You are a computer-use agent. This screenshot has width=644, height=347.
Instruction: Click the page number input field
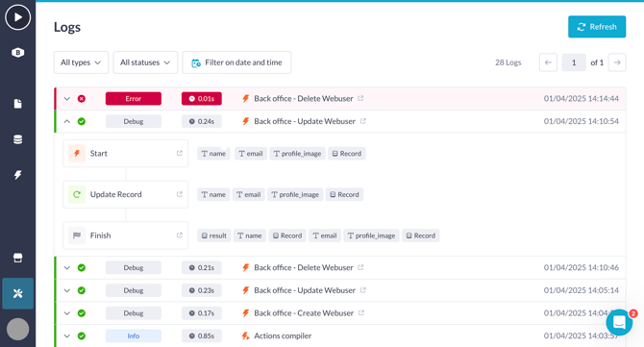(574, 62)
